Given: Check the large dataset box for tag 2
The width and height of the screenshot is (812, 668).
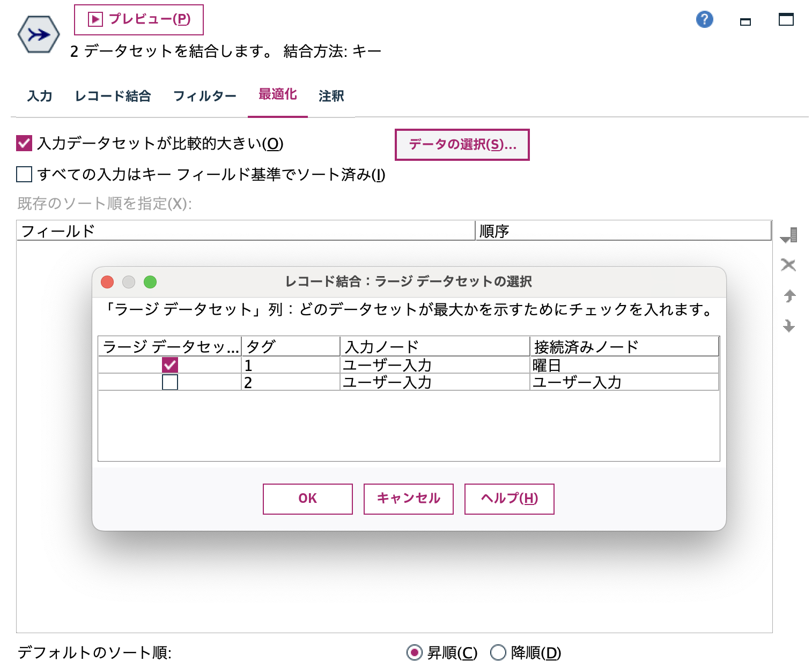Looking at the screenshot, I should click(169, 382).
